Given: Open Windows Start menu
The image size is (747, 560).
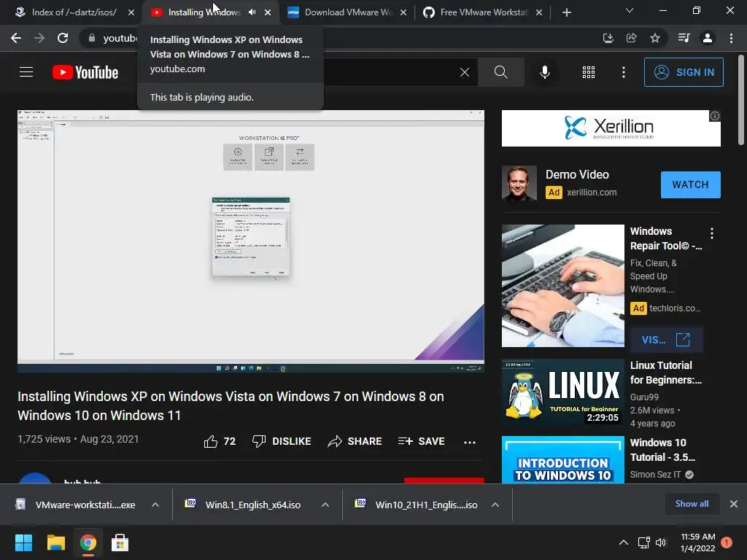Looking at the screenshot, I should pos(23,542).
